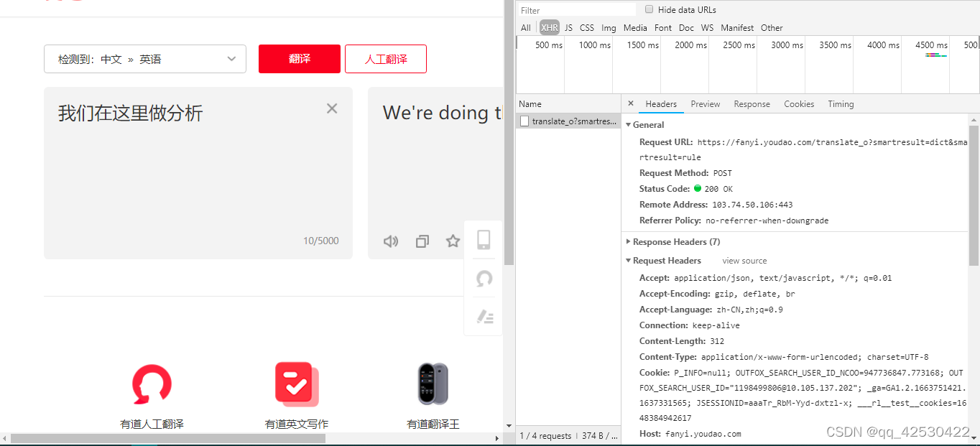Image resolution: width=980 pixels, height=446 pixels.
Task: Click the page horizontal scrollbar thumb
Action: point(168,438)
